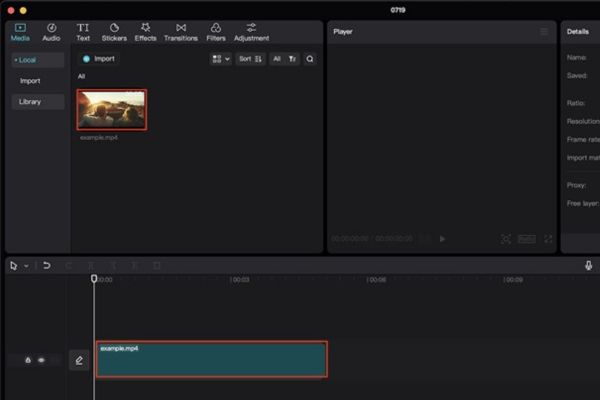This screenshot has height=400, width=600.
Task: Click the filter icon beside All
Action: coord(292,59)
